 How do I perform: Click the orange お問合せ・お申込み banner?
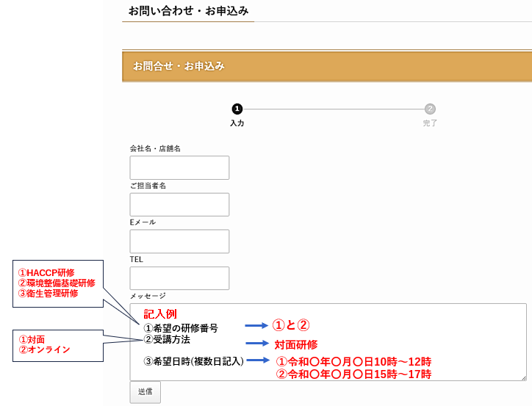coord(326,66)
